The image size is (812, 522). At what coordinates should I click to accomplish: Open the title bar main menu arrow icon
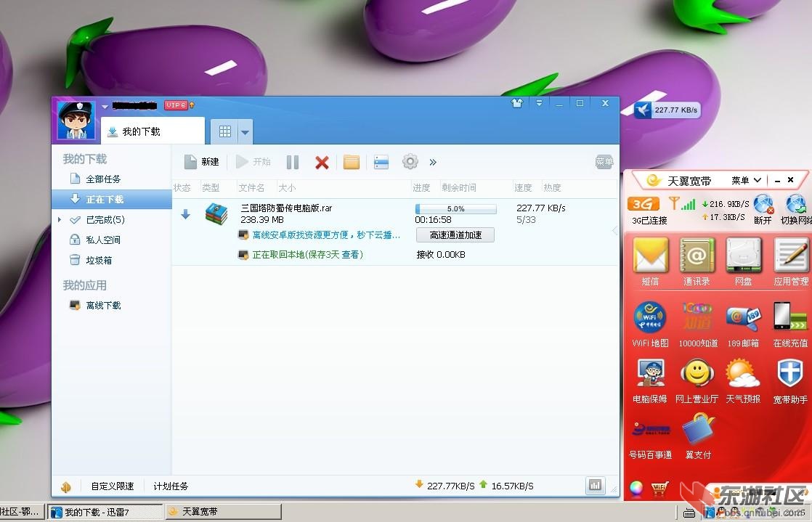click(539, 103)
